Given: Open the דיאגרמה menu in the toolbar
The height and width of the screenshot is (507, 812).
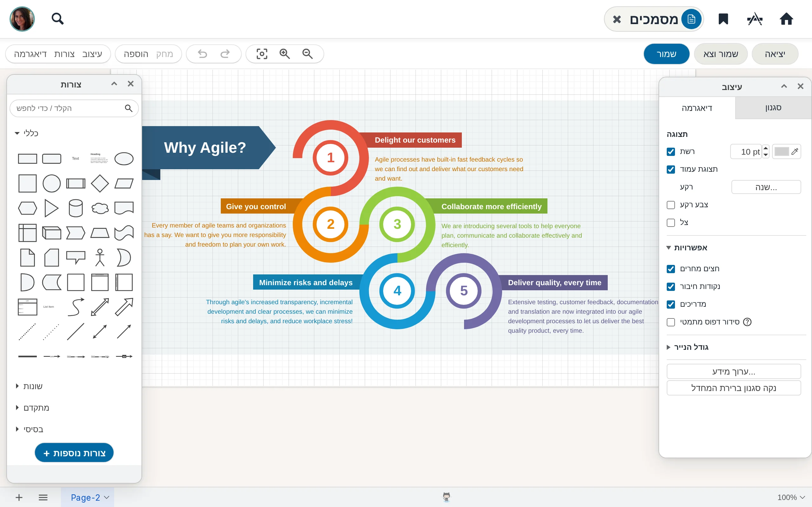Looking at the screenshot, I should click(30, 54).
